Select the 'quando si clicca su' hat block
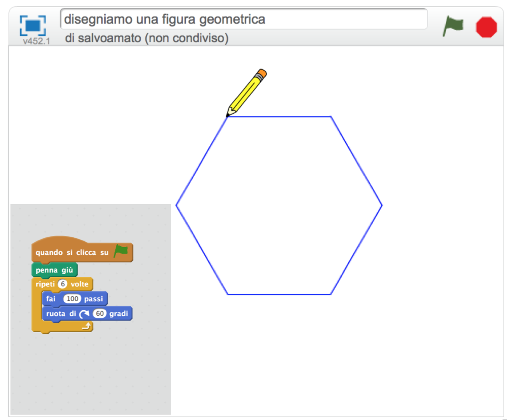Screen dimensions: 507x420 [x=72, y=253]
